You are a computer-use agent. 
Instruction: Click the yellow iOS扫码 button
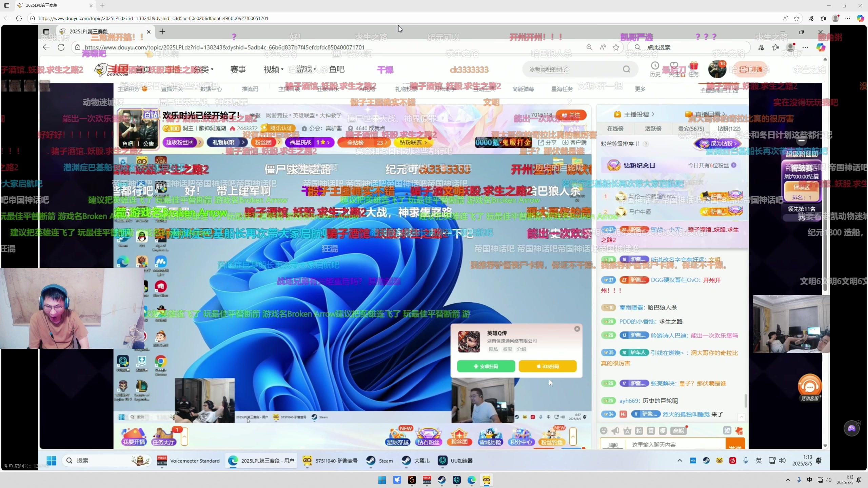[x=548, y=366]
